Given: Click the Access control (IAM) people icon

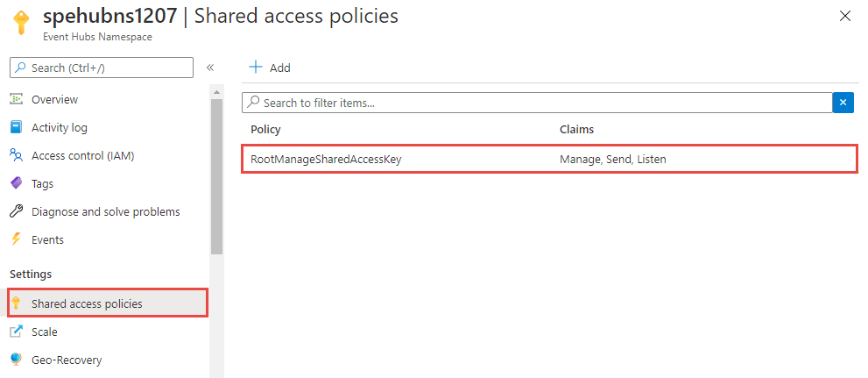Looking at the screenshot, I should [x=16, y=155].
